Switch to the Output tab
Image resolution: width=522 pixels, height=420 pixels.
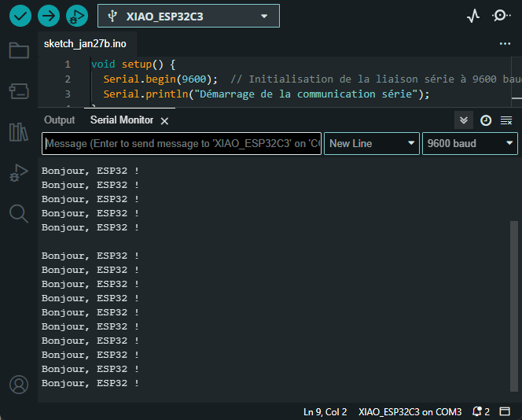point(59,120)
